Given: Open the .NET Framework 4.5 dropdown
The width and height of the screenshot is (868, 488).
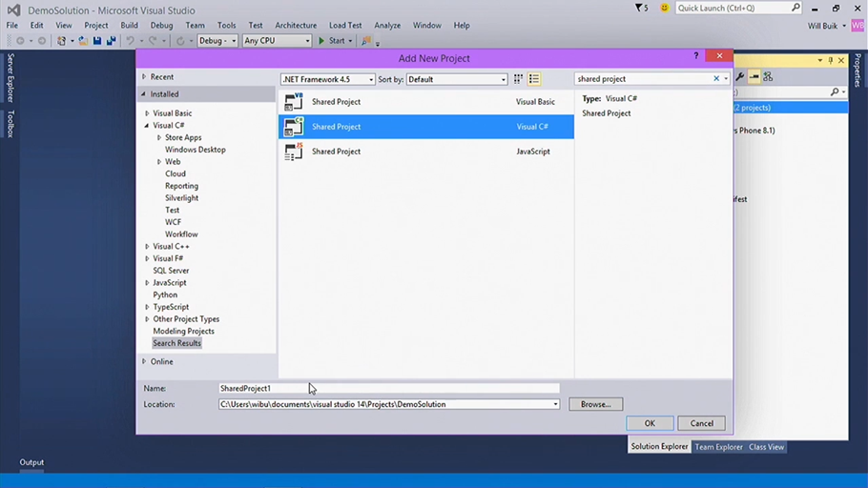Looking at the screenshot, I should [328, 79].
